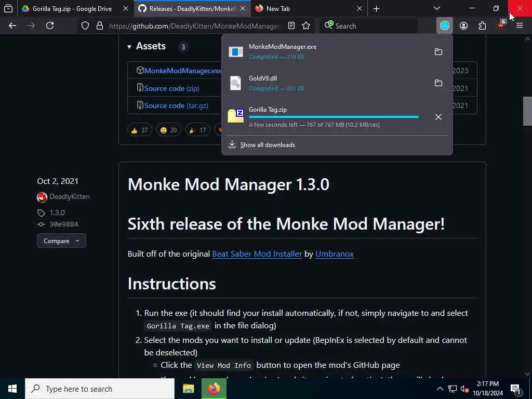Screen dimensions: 532x399
Task: Click the Firefox downloads toolbar button
Action: coord(445,26)
